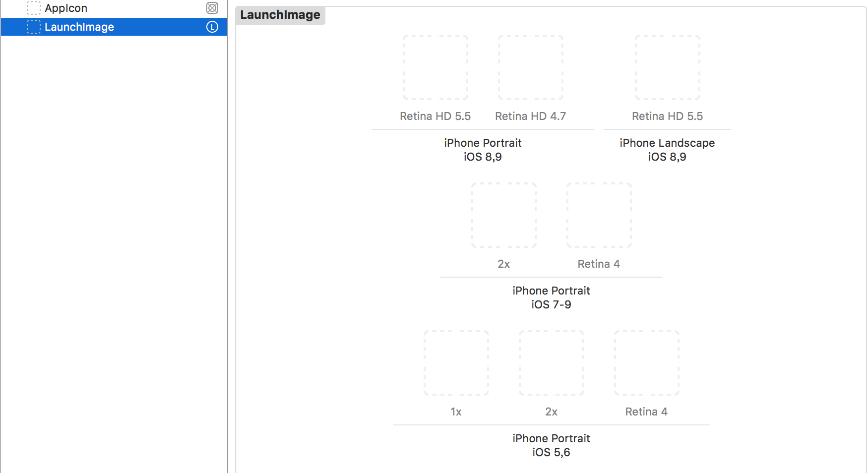Click the iPhone Portrait iOS 8,9 group label

tap(483, 150)
